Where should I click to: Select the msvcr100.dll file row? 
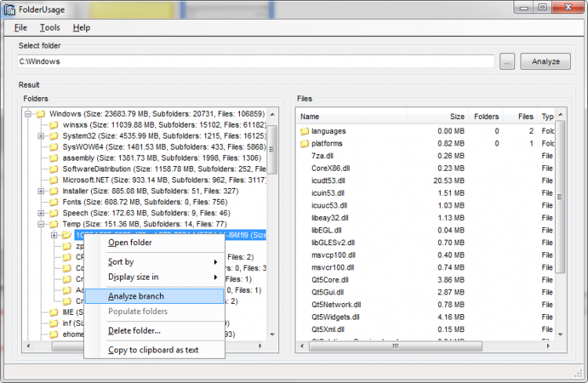pos(426,268)
